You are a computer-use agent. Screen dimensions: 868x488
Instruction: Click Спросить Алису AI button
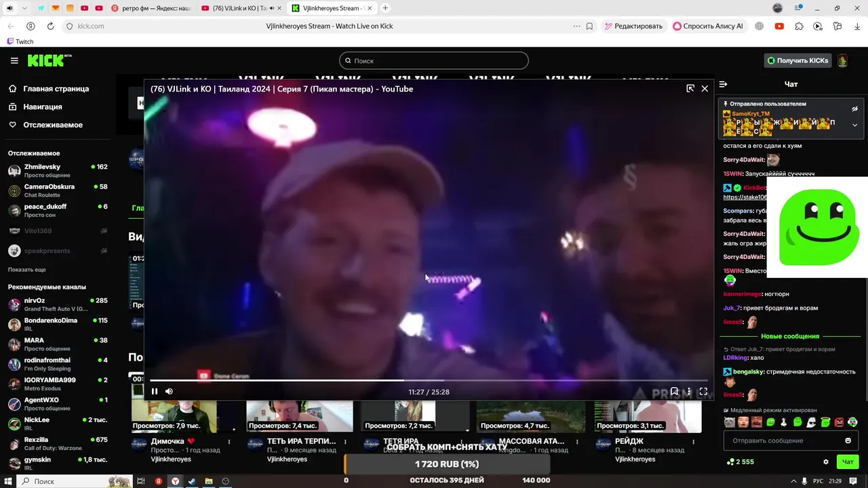tap(708, 26)
